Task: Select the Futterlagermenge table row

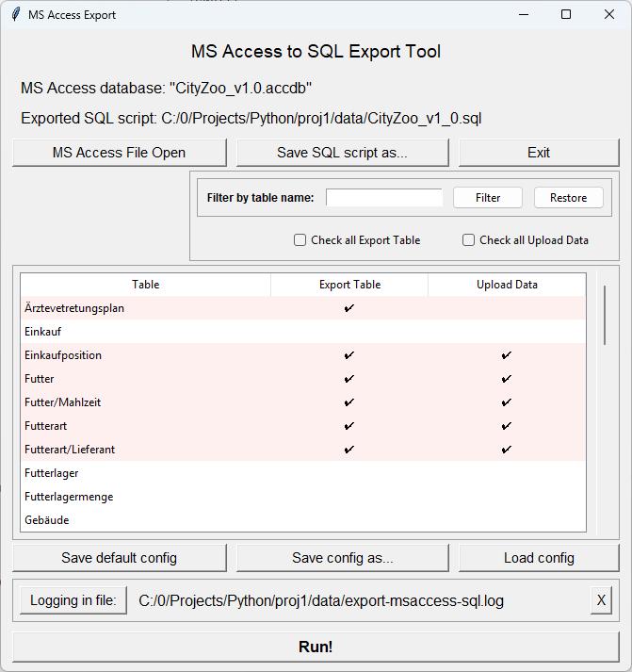Action: pos(303,497)
